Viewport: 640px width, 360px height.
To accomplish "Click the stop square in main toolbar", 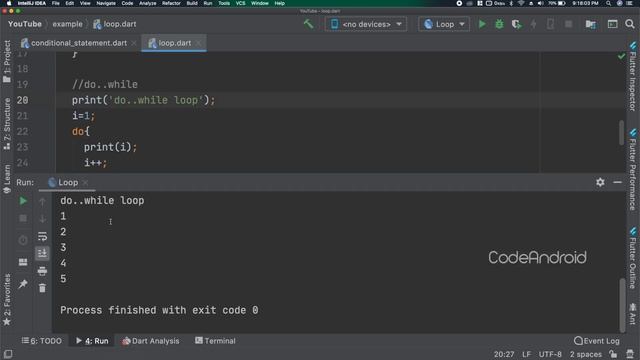I will pyautogui.click(x=568, y=24).
